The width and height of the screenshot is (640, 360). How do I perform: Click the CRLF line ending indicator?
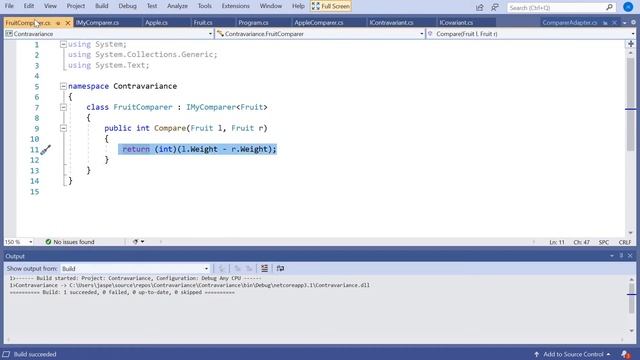[624, 242]
